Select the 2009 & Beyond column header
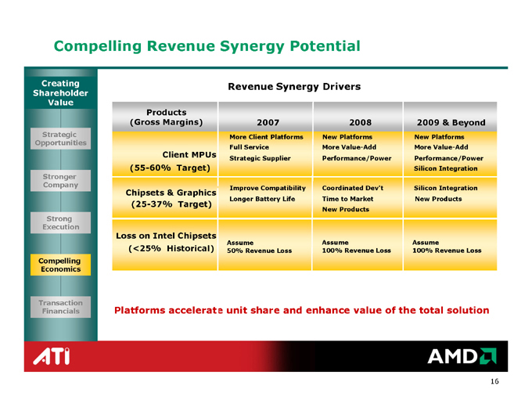532x411 pixels. (x=450, y=122)
